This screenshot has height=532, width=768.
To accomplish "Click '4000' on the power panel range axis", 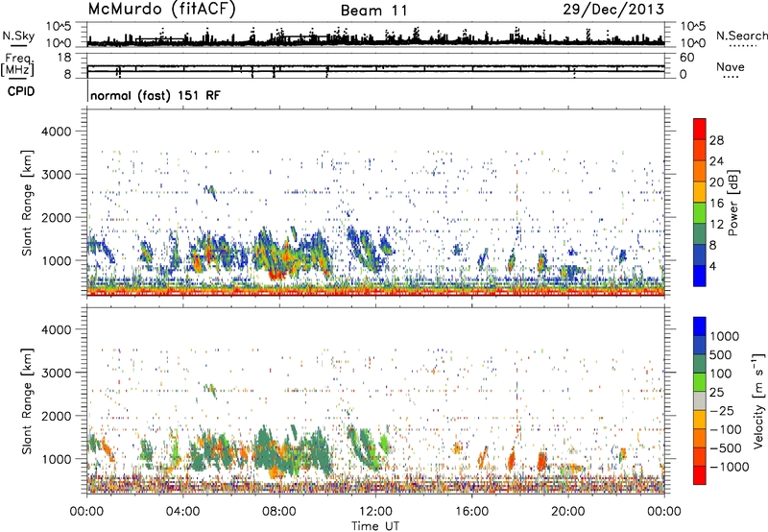I will [x=57, y=132].
